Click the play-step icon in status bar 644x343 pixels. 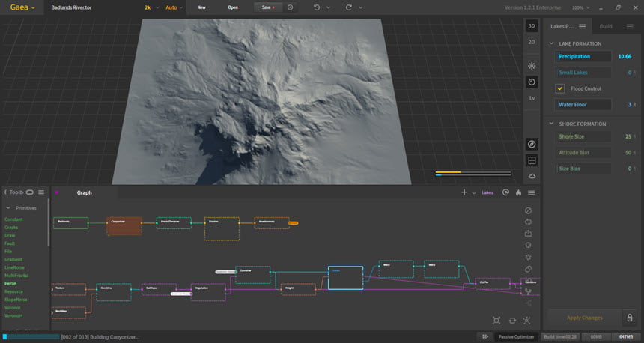(485, 336)
